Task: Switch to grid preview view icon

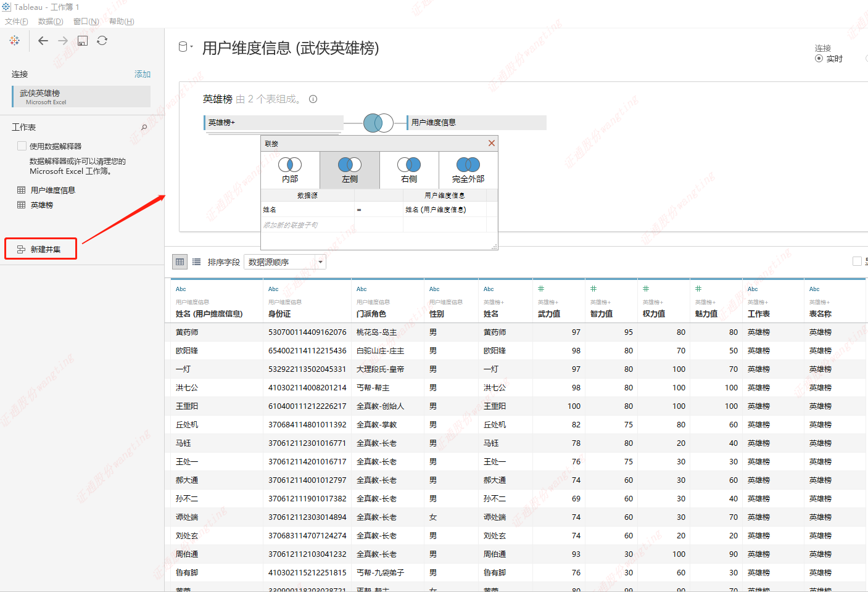Action: (180, 262)
